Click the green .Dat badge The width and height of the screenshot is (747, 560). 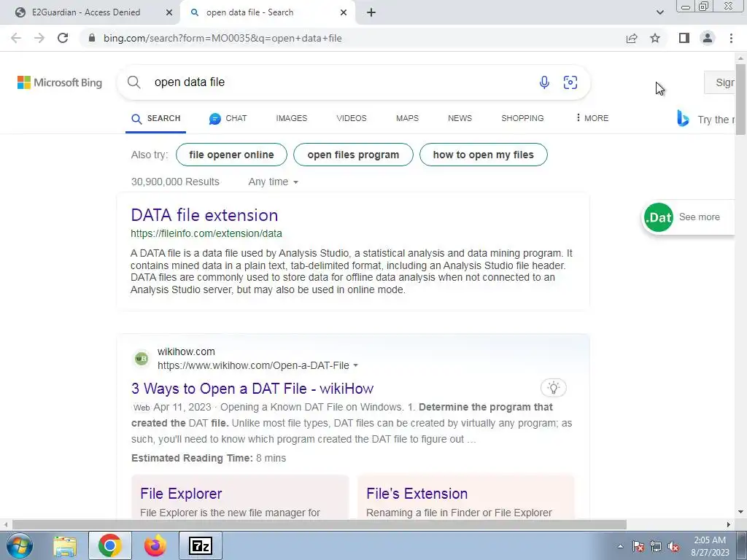click(x=659, y=217)
